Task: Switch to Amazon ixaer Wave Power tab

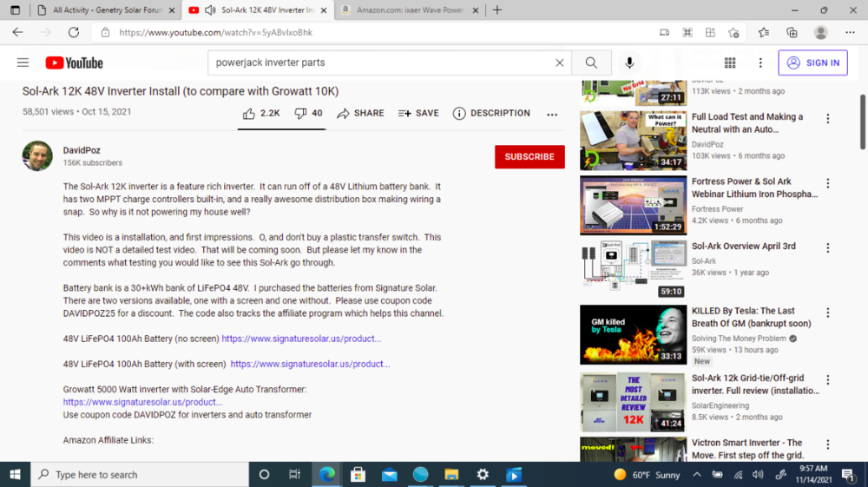Action: coord(411,10)
